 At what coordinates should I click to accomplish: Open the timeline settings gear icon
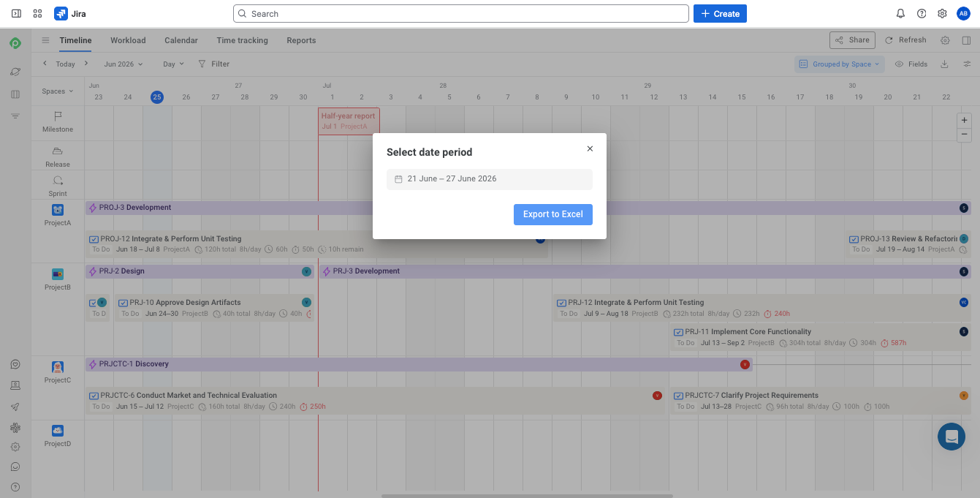tap(945, 40)
